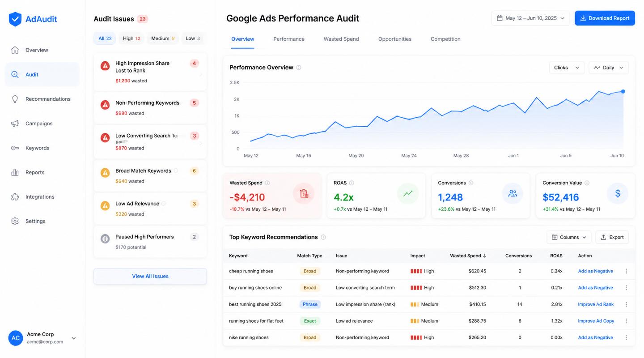Click the Phrase match type badge
This screenshot has height=358, width=644.
tap(310, 304)
